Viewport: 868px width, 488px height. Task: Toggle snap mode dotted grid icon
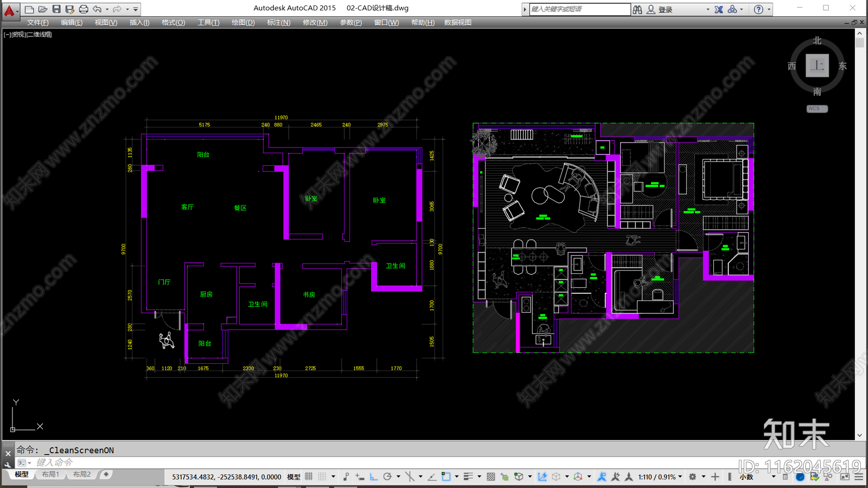coord(322,477)
